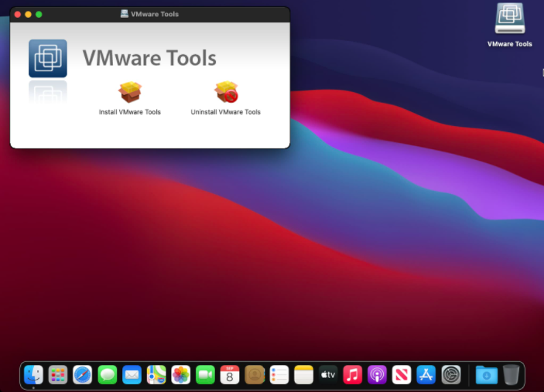Open the Trash in the Dock
The width and height of the screenshot is (544, 392).
point(511,375)
